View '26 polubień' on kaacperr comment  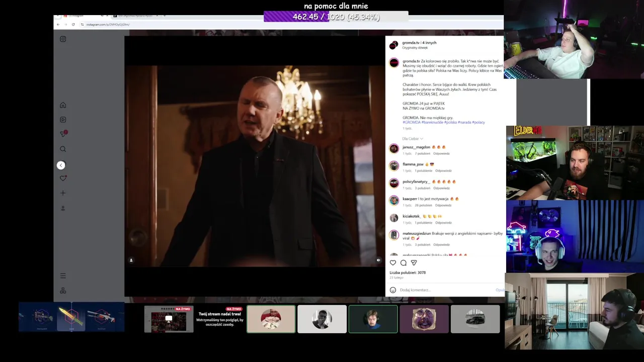(424, 205)
